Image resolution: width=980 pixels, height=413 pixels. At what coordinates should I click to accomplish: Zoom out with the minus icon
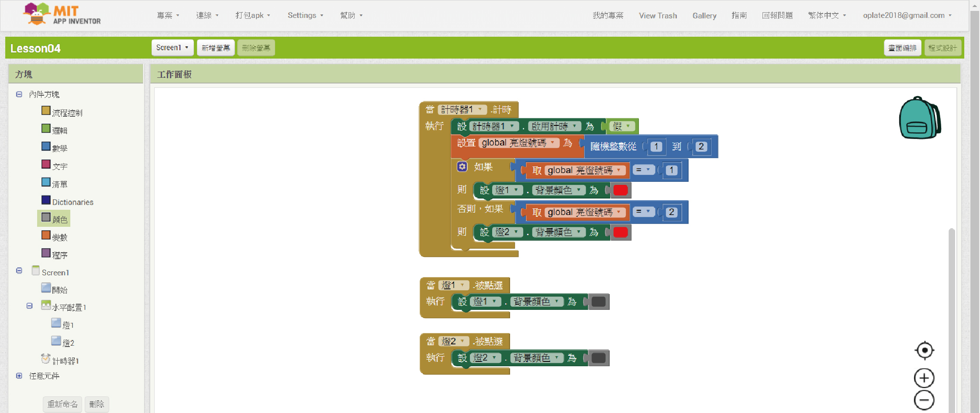(x=924, y=400)
